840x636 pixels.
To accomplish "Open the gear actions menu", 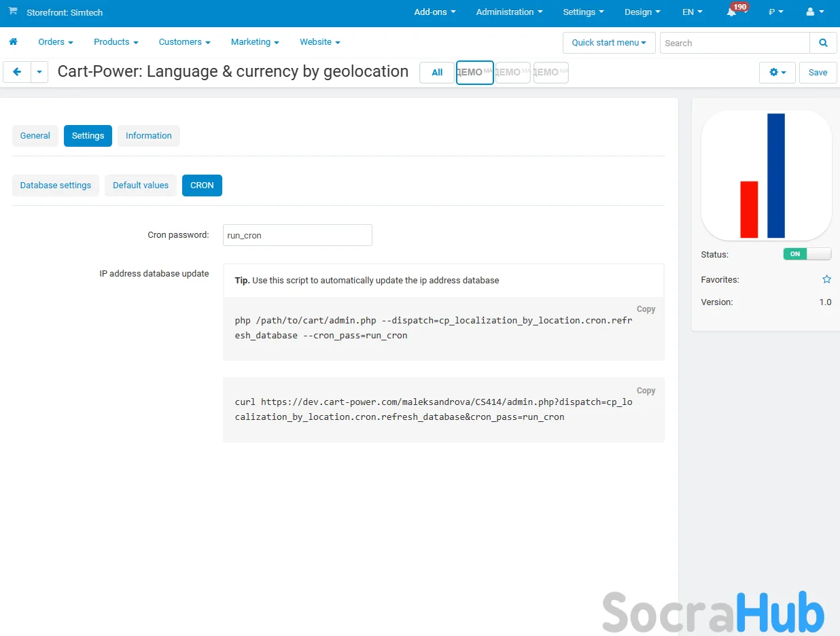I will coord(777,72).
